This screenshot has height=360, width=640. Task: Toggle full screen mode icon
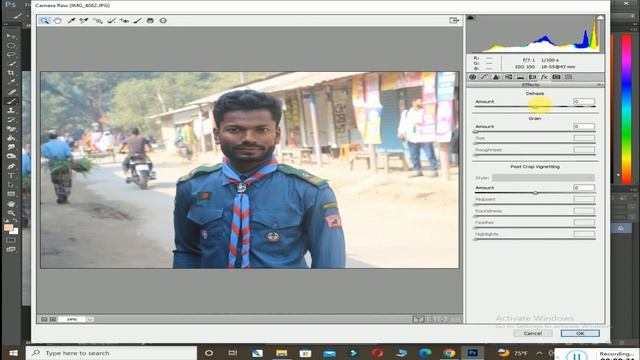pyautogui.click(x=454, y=20)
